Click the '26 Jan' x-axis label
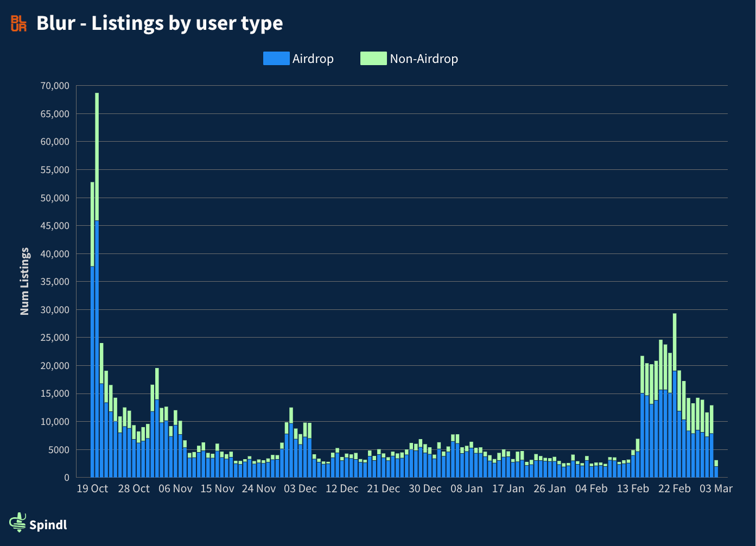The image size is (756, 546). click(550, 488)
